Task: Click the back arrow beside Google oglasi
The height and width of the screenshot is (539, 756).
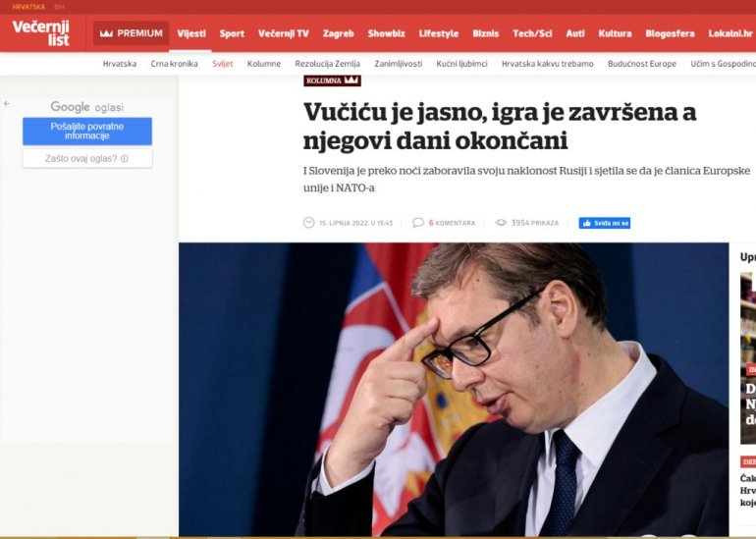Action: [7, 104]
